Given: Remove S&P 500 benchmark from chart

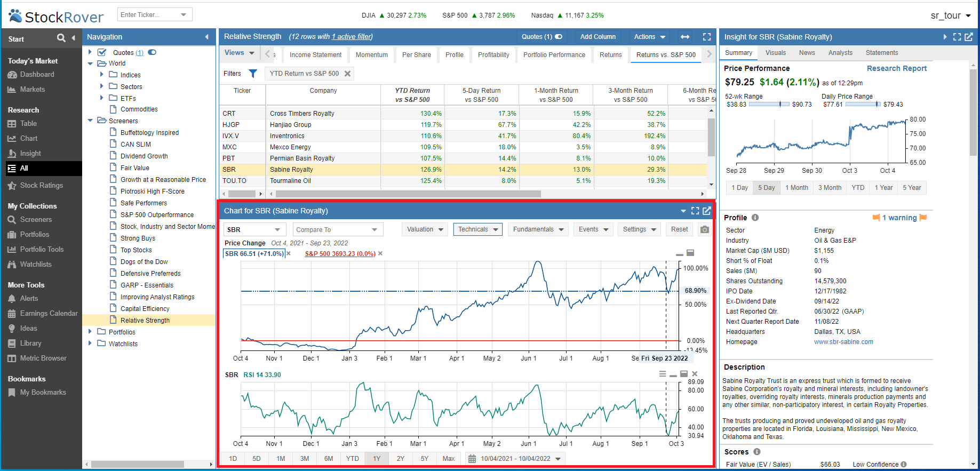Looking at the screenshot, I should point(380,254).
